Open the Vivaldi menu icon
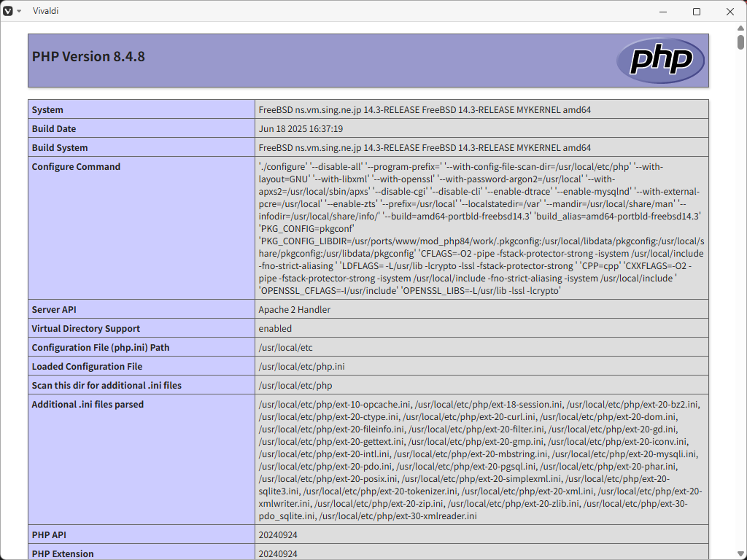This screenshot has width=747, height=560. tap(7, 11)
